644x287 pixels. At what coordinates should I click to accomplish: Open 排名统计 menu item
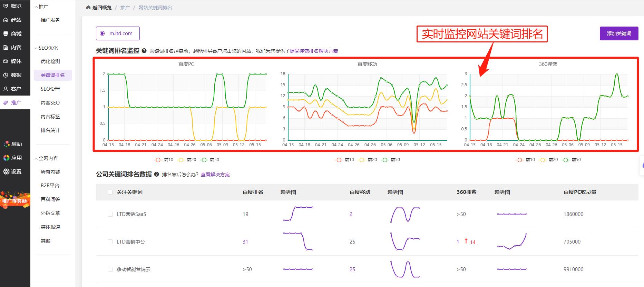point(50,130)
